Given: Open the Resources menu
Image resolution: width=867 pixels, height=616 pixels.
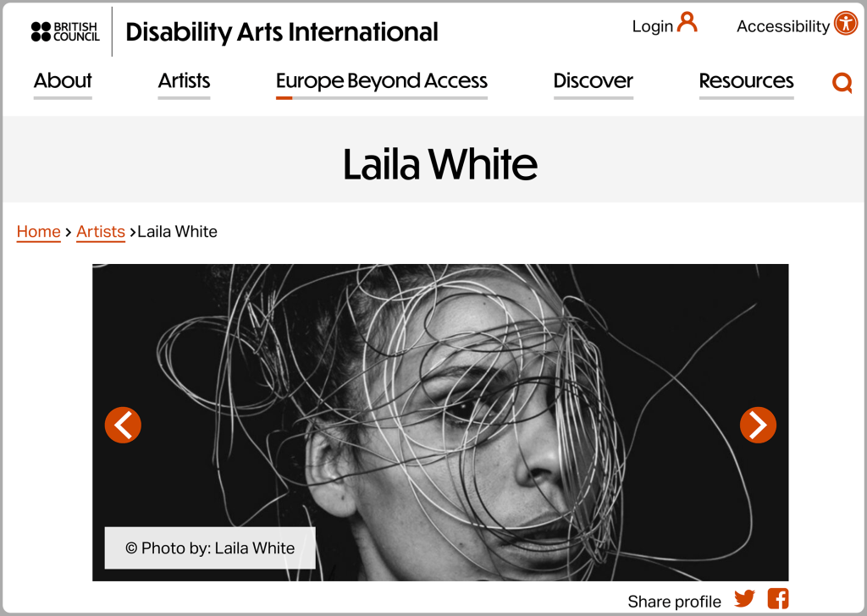Looking at the screenshot, I should coord(746,81).
